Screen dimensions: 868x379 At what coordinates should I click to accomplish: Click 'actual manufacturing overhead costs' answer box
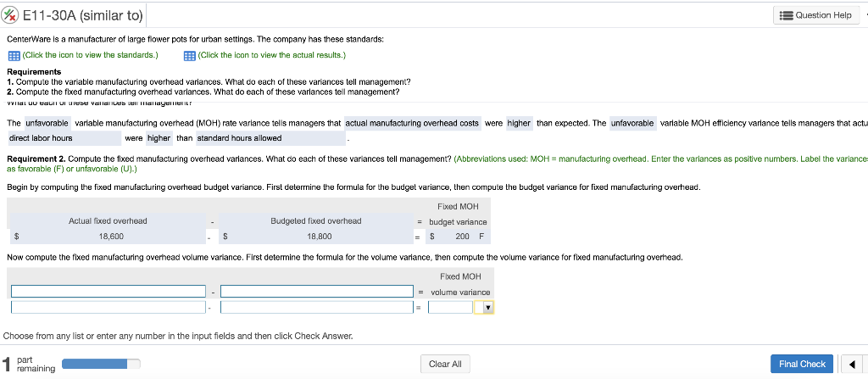(x=413, y=123)
